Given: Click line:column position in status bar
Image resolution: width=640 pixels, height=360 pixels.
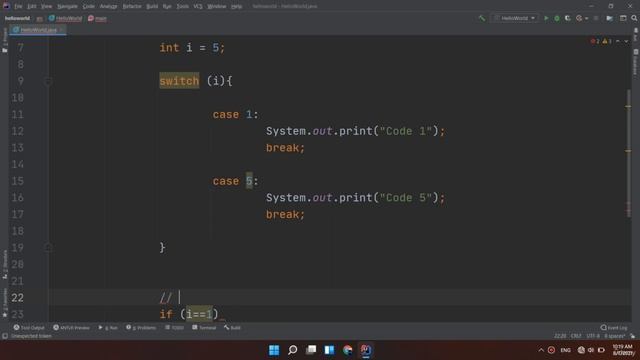Looking at the screenshot, I should (560, 336).
